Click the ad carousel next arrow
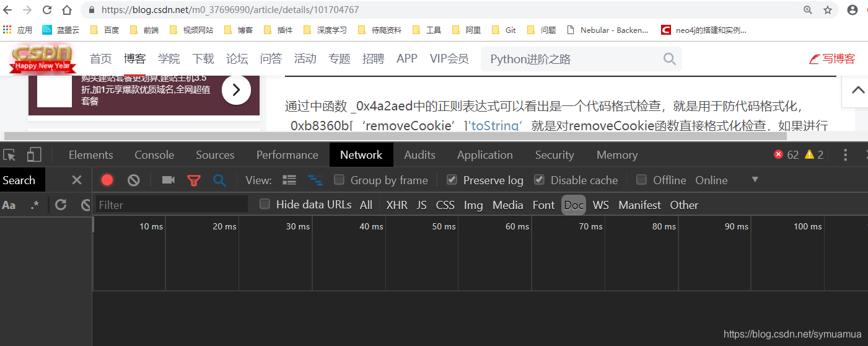This screenshot has height=346, width=868. pyautogui.click(x=236, y=91)
